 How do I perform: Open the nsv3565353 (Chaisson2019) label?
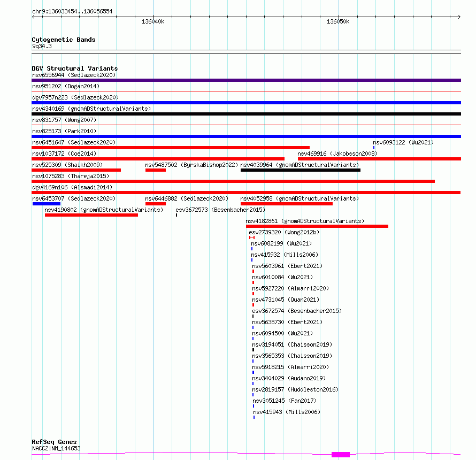pyautogui.click(x=292, y=356)
